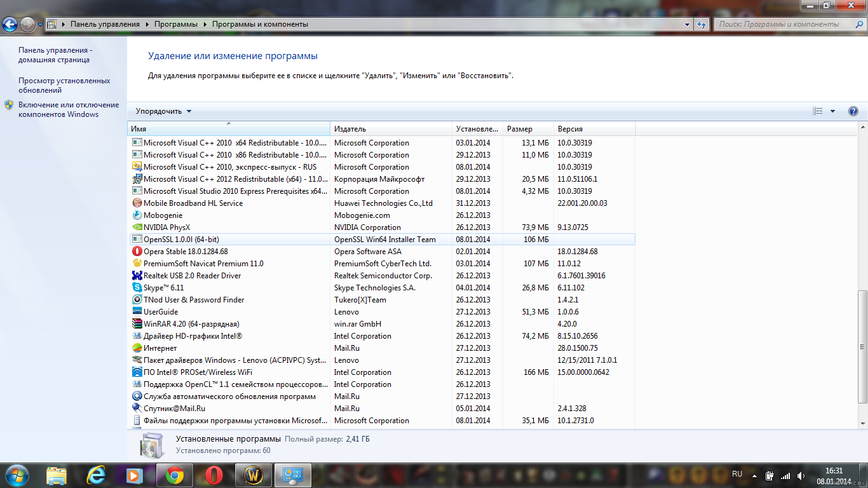Click the Opera Stable red O icon
The height and width of the screenshot is (488, 868).
[137, 252]
